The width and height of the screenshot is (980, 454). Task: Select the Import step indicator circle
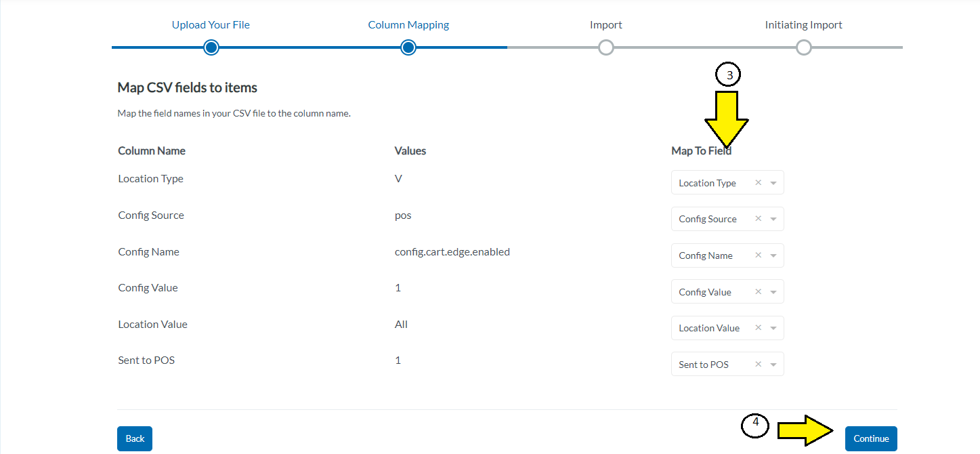[605, 47]
